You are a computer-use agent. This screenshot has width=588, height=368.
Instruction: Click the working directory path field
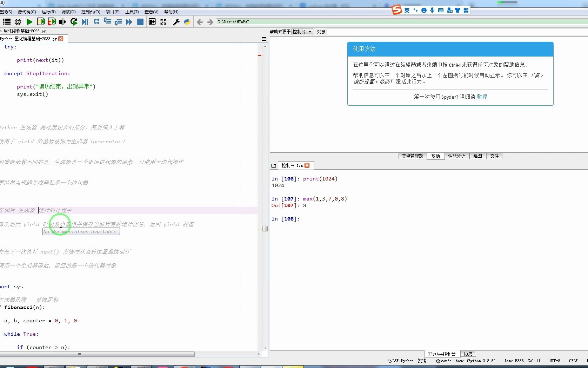(x=402, y=22)
